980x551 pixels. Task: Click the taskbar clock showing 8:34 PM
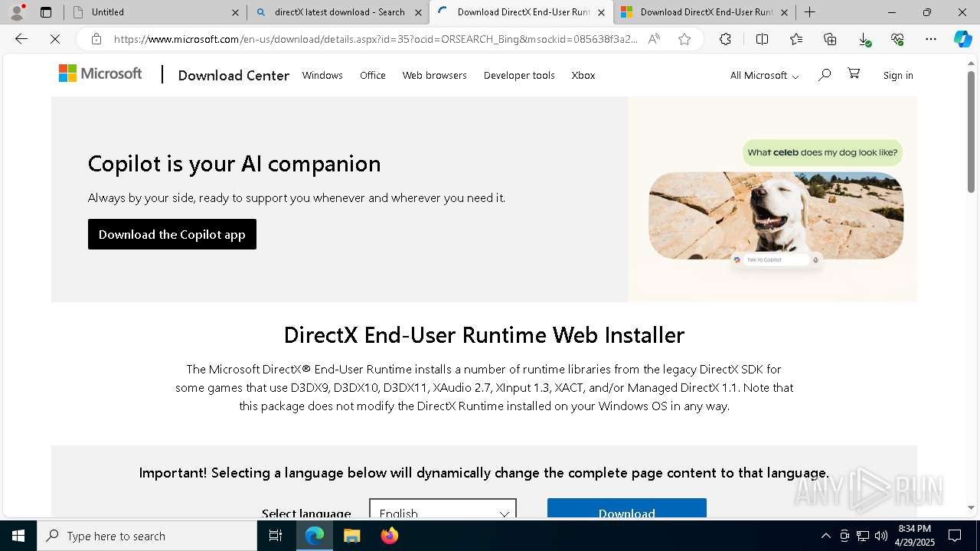pos(915,536)
